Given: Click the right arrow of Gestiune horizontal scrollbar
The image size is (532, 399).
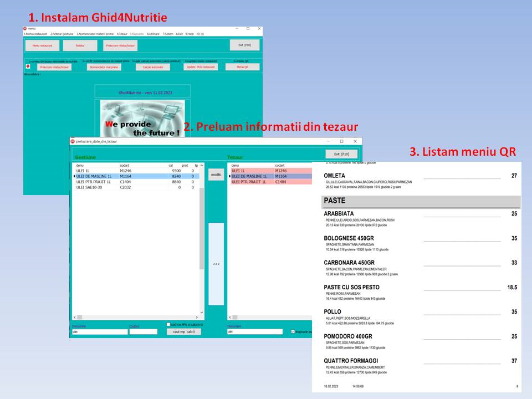Looking at the screenshot, I should [x=197, y=317].
